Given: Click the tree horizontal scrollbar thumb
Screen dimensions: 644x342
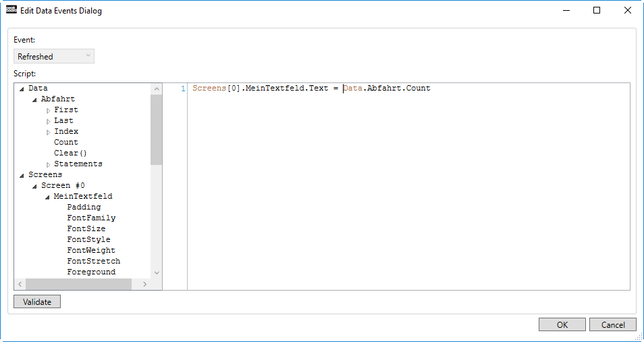Looking at the screenshot, I should coord(78,284).
